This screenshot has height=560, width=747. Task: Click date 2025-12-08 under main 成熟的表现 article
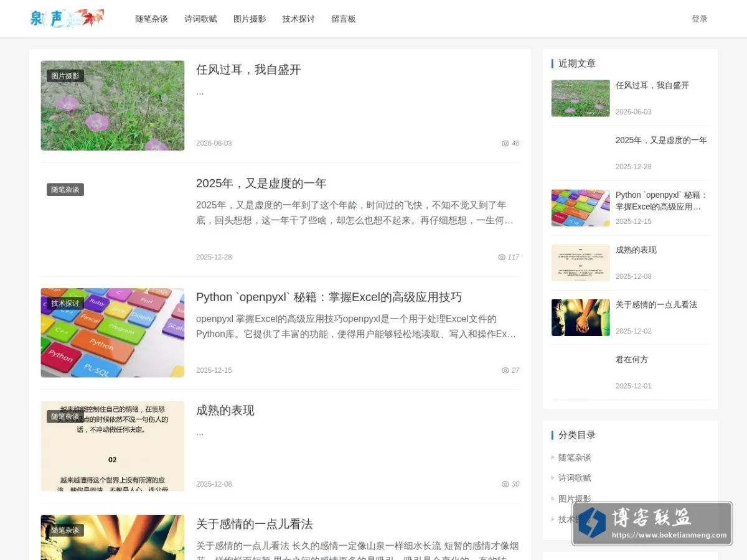point(214,484)
